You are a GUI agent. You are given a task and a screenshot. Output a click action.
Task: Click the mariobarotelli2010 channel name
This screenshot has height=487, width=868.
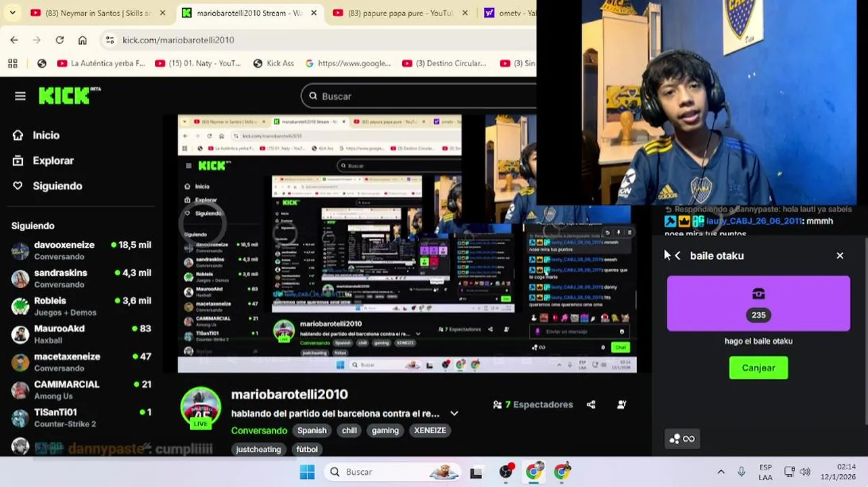tap(289, 394)
